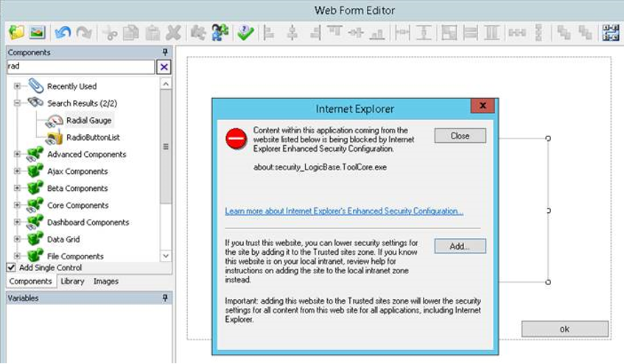
Task: Clear the component search with X button
Action: point(164,67)
